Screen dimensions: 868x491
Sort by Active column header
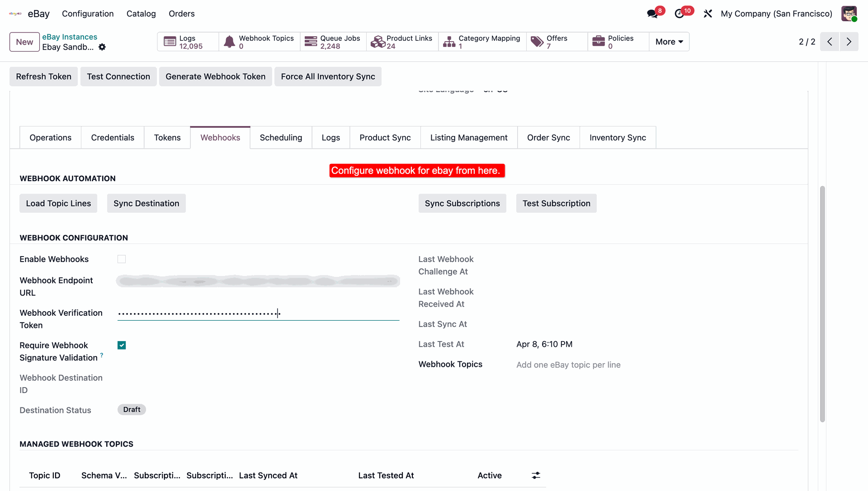pos(490,475)
